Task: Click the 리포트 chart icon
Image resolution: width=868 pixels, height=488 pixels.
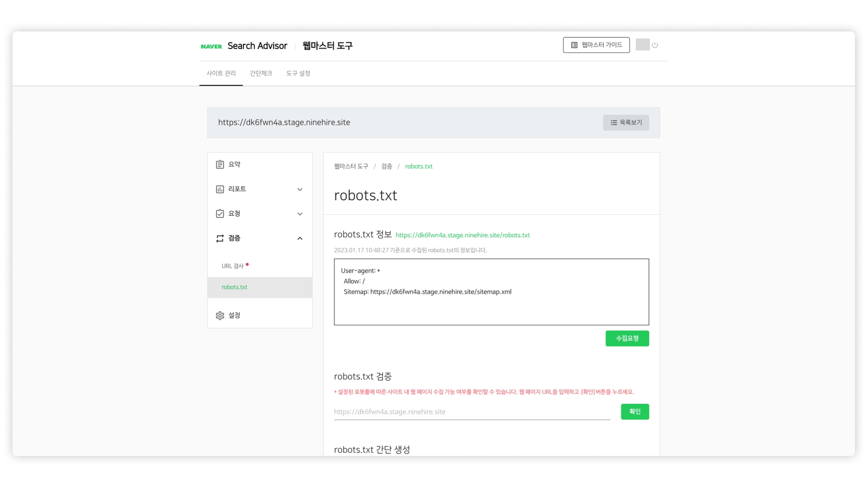Action: pyautogui.click(x=220, y=189)
